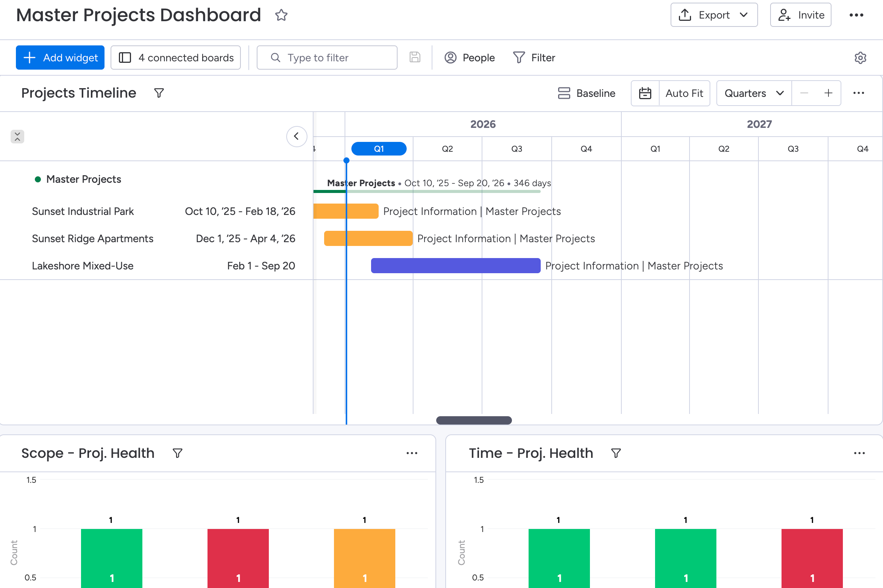Viewport: 883px width, 588px height.
Task: Open the Time - Proj. Health filter icon
Action: coord(616,453)
